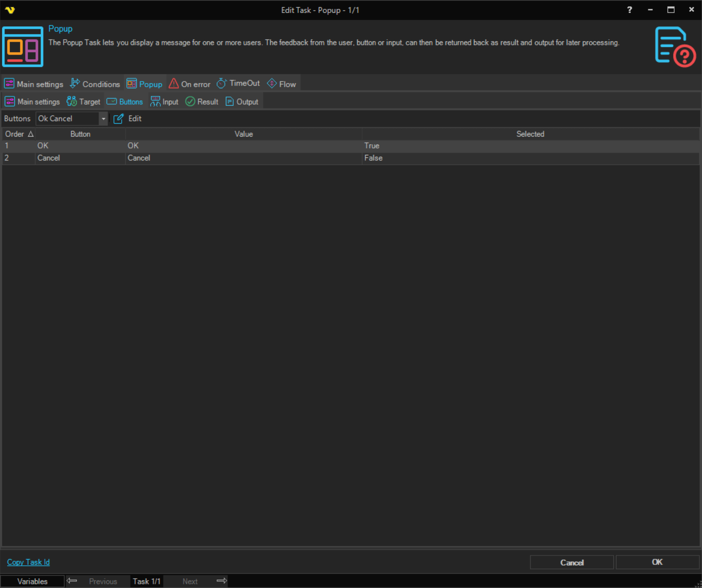Open the Conditions tab
The height and width of the screenshot is (588, 702).
95,84
